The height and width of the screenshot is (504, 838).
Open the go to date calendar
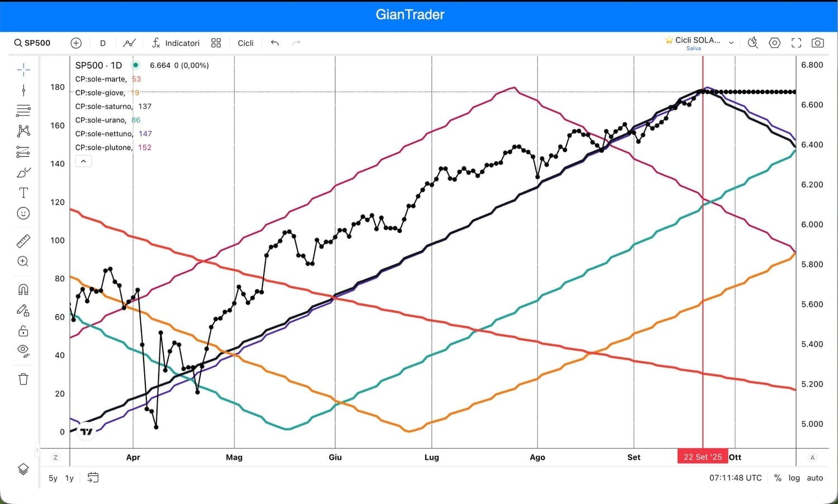(93, 478)
